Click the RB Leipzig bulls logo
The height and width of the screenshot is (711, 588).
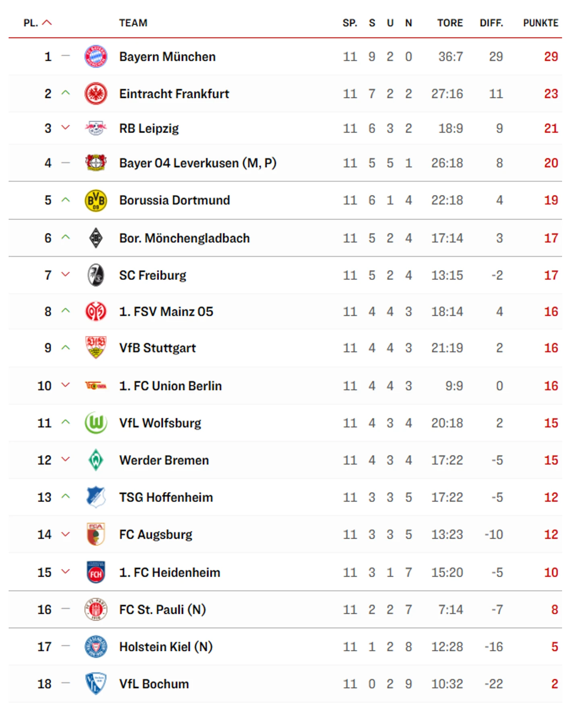click(96, 128)
